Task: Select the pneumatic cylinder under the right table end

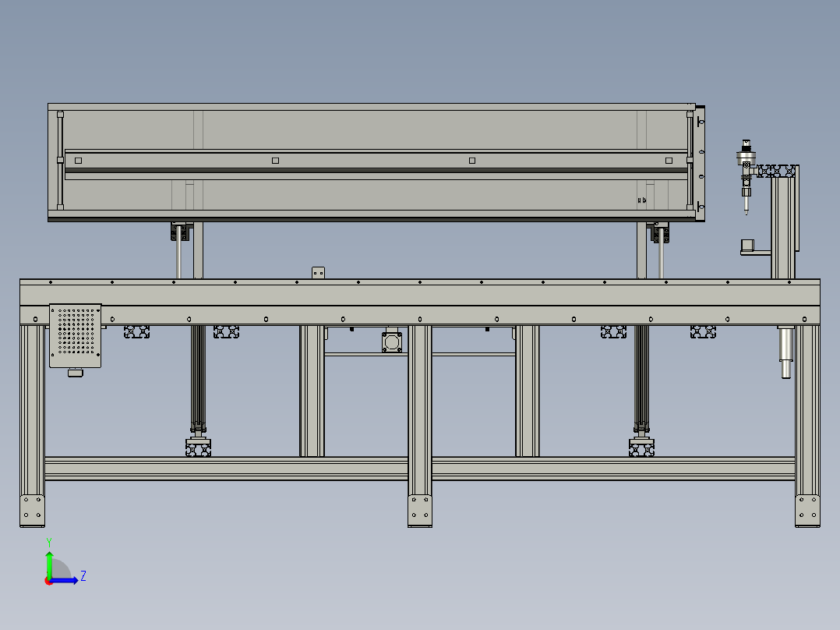Action: click(x=785, y=352)
